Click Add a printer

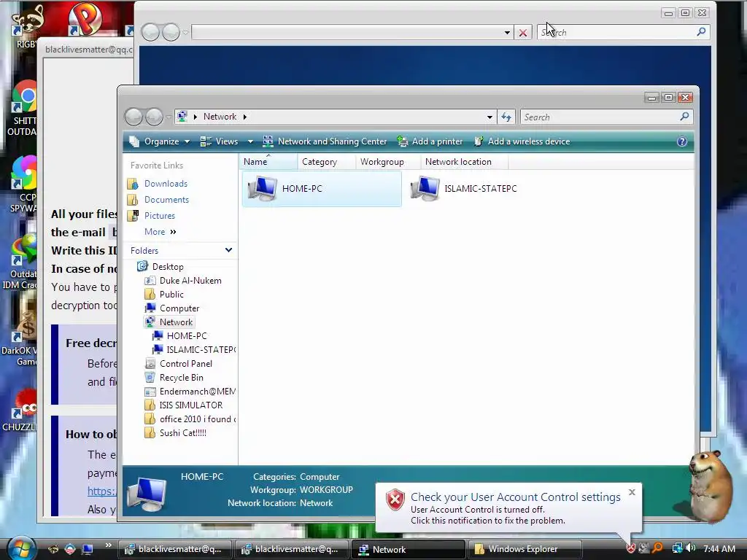tap(430, 141)
